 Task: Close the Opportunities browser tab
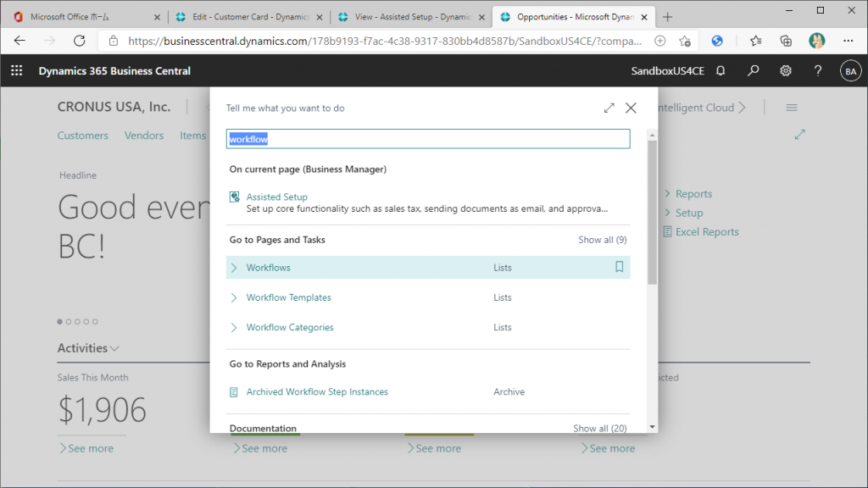[644, 17]
